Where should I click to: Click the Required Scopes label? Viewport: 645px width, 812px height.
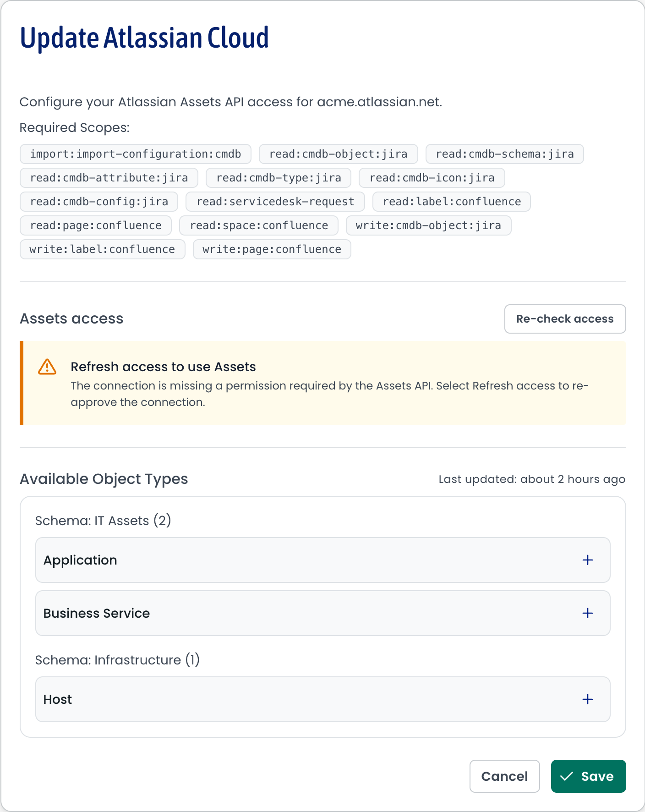[x=75, y=128]
